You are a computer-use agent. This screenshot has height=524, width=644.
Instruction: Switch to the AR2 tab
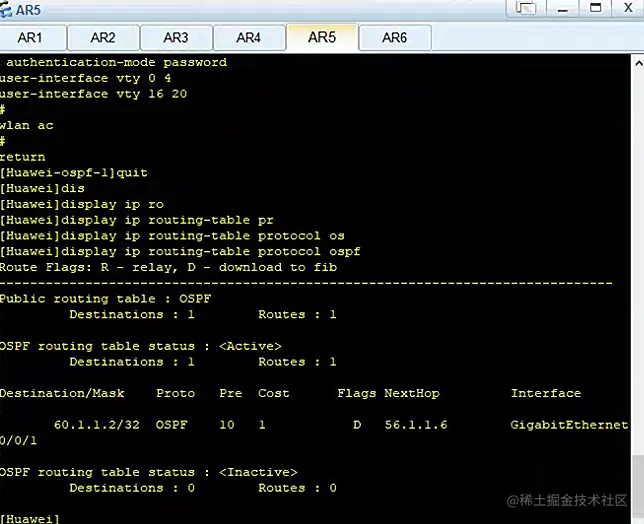[103, 37]
